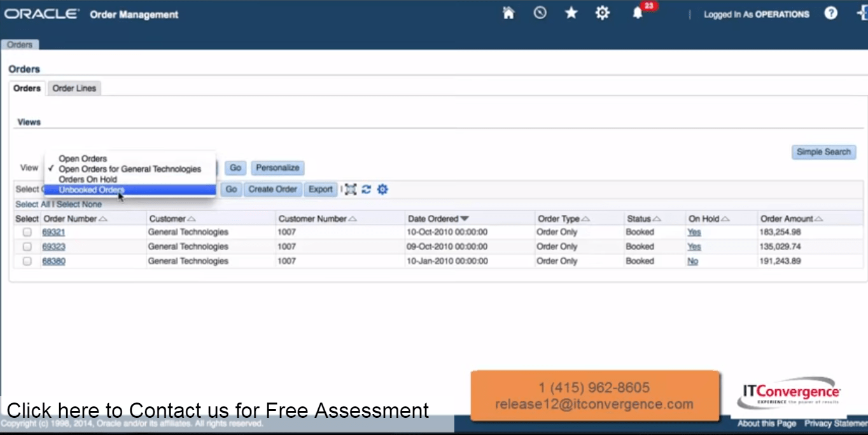Viewport: 868px width, 435px height.
Task: Sort by Order Amount column
Action: 791,219
